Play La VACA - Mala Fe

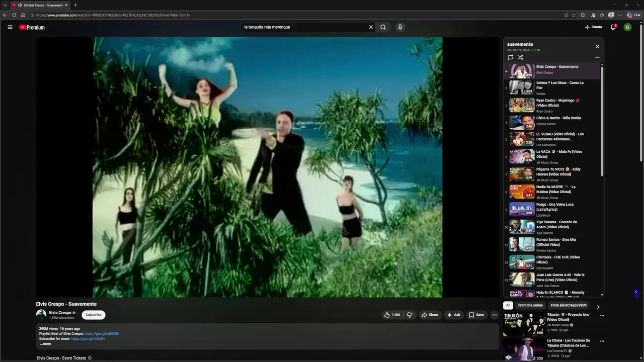[552, 157]
